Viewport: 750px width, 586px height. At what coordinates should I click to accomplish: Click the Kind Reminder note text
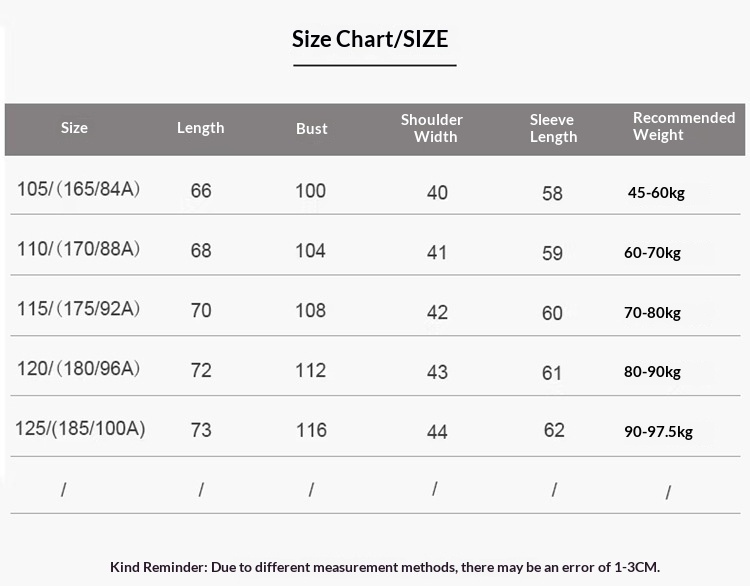[x=385, y=567]
